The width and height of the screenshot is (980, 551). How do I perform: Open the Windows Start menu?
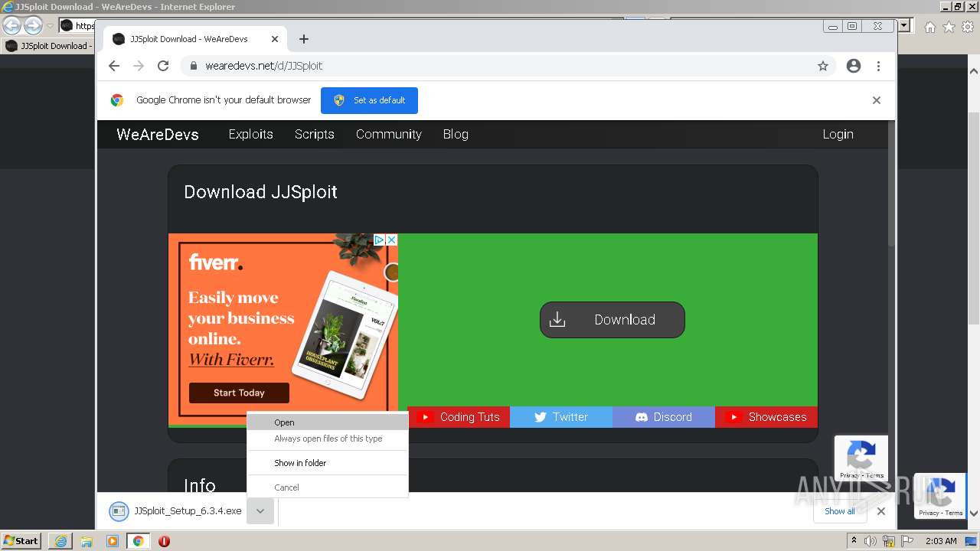point(21,541)
